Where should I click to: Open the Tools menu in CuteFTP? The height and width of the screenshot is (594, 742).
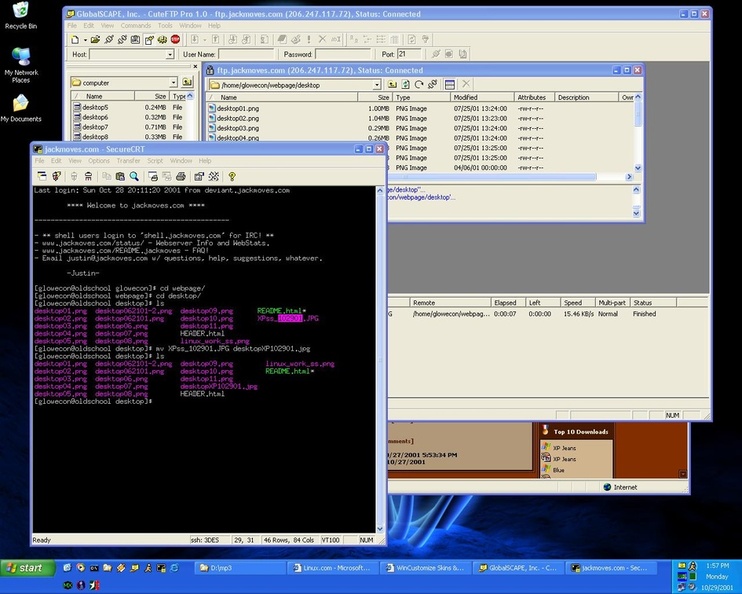pos(165,26)
